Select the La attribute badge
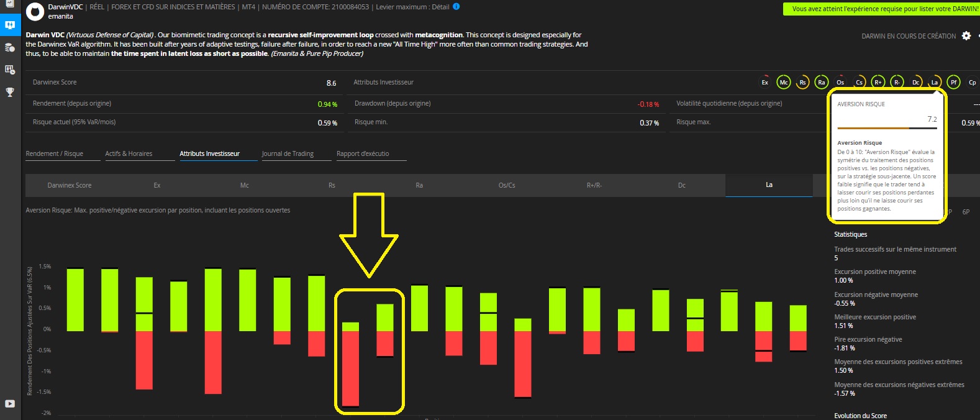This screenshot has height=420, width=980. [x=935, y=82]
